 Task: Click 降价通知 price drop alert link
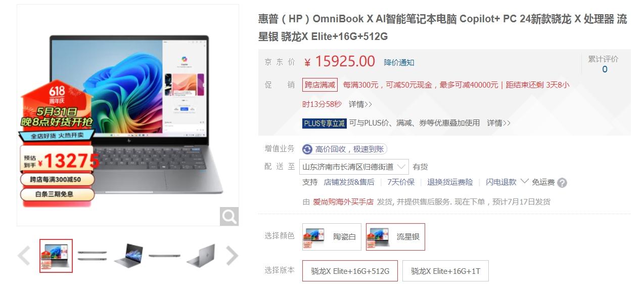coord(399,62)
